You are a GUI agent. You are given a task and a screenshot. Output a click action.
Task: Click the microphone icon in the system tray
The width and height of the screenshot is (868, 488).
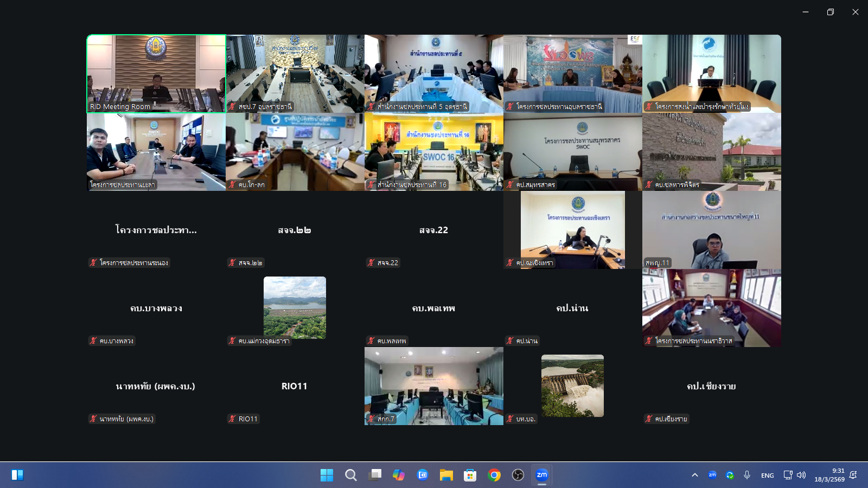click(x=747, y=475)
